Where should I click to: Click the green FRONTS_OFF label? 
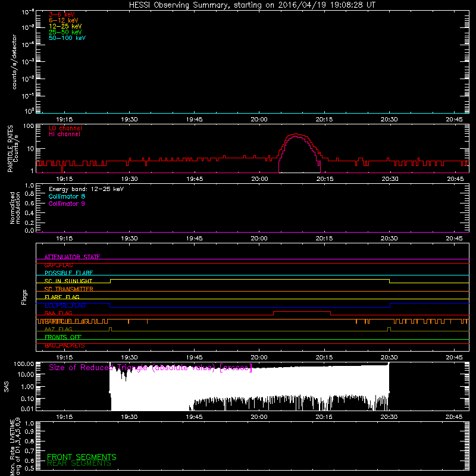pyautogui.click(x=63, y=337)
